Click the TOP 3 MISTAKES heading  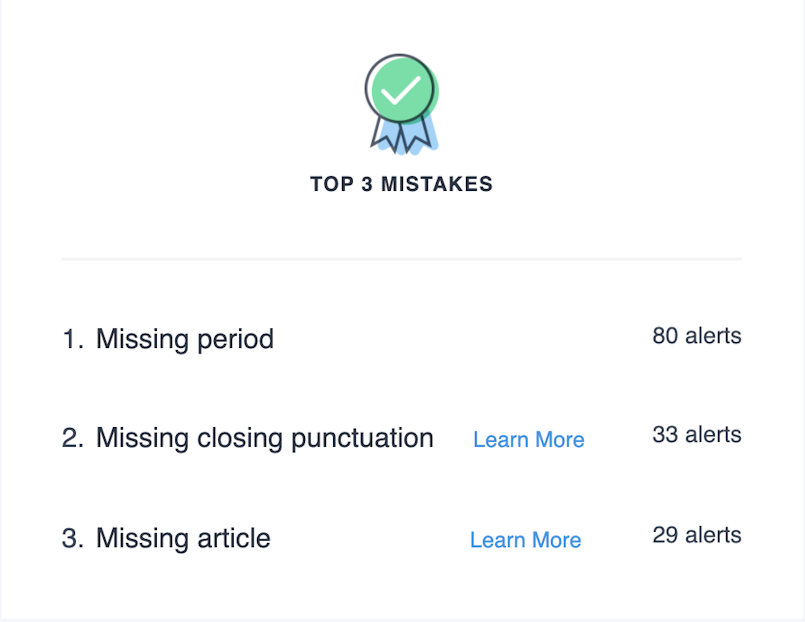[x=401, y=184]
